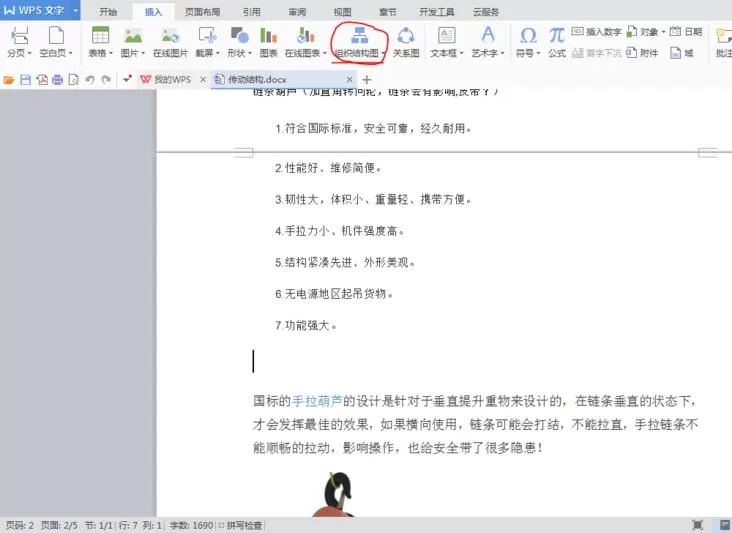Open a new tab with the plus icon
The width and height of the screenshot is (732, 533).
point(366,80)
